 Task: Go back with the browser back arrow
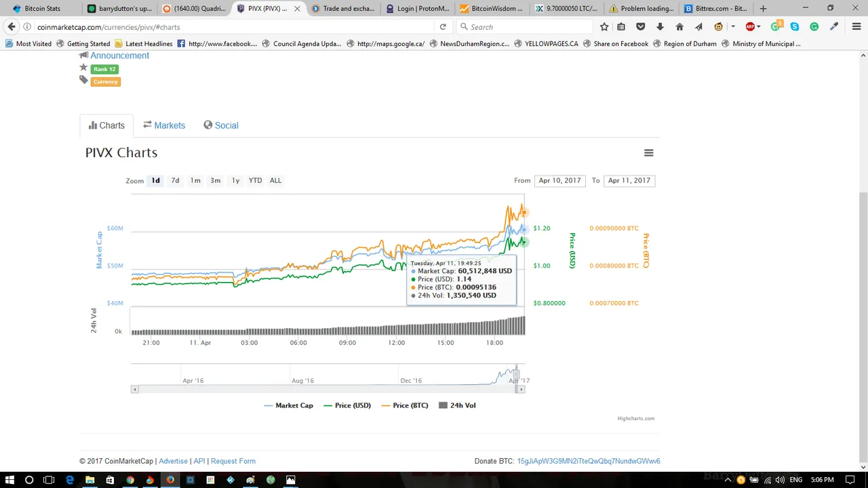point(12,27)
